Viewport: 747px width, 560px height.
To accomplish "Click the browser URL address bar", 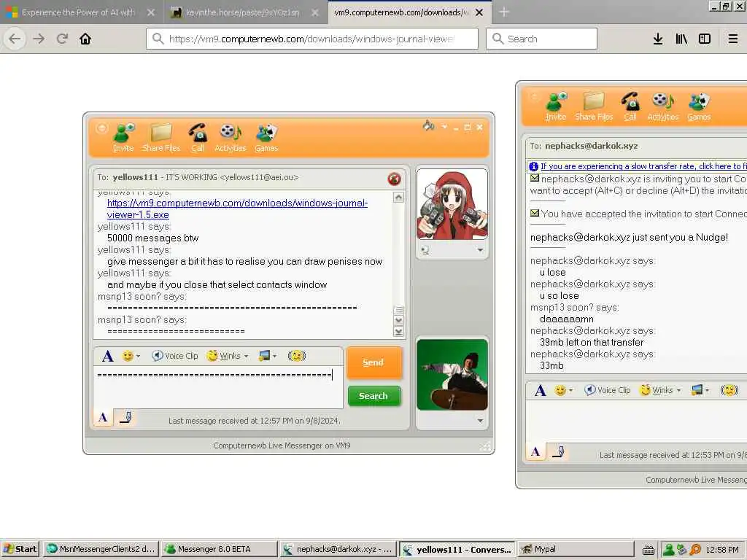I will tap(312, 39).
